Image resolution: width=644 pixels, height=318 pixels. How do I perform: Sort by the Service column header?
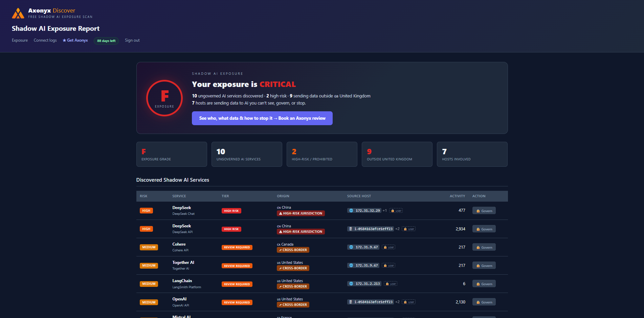click(x=179, y=196)
